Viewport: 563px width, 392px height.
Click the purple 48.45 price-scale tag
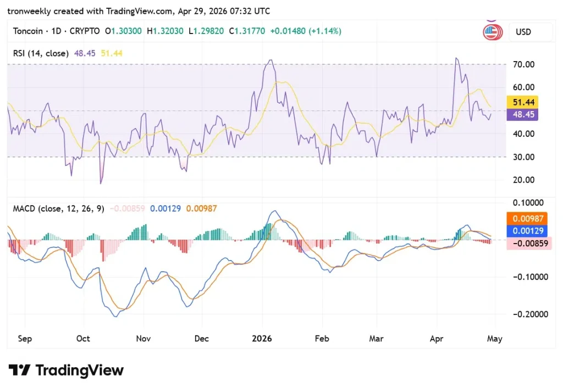click(522, 114)
